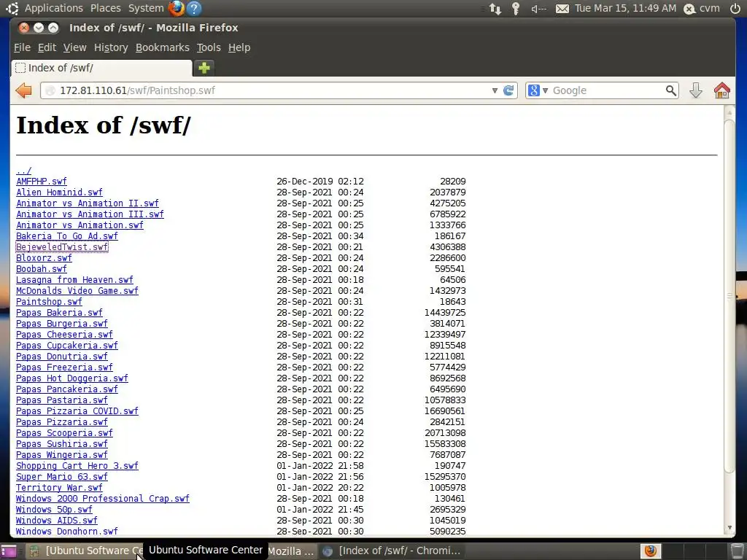Click the search magnifier icon
Screen dimensions: 747x560
coord(671,90)
